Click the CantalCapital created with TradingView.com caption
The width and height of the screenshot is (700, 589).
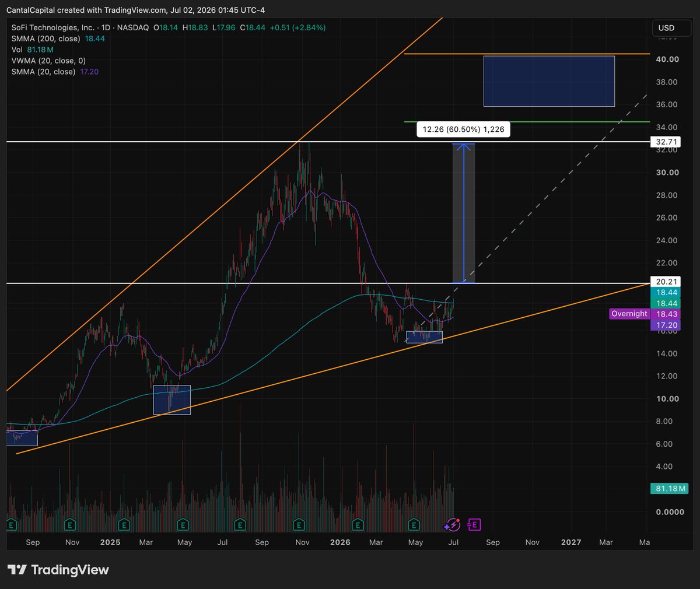point(135,10)
